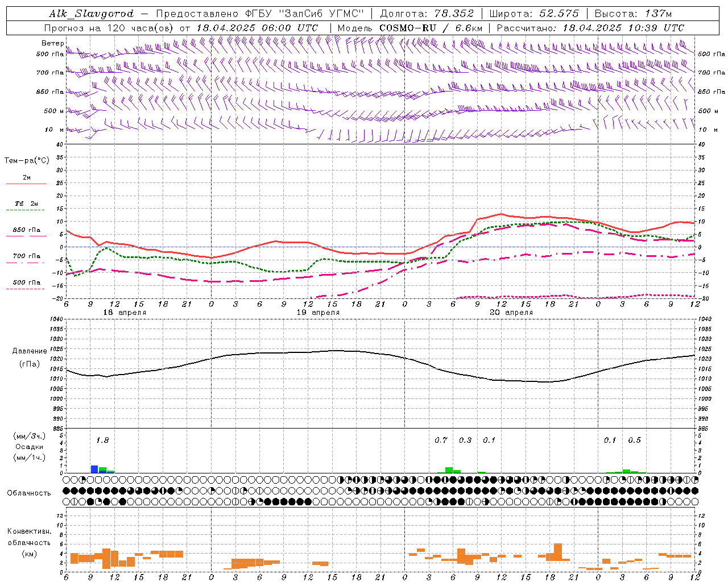Viewport: 728px width, 582px height.
Task: Click the Конвективн. convective cloud label
Action: pyautogui.click(x=30, y=531)
